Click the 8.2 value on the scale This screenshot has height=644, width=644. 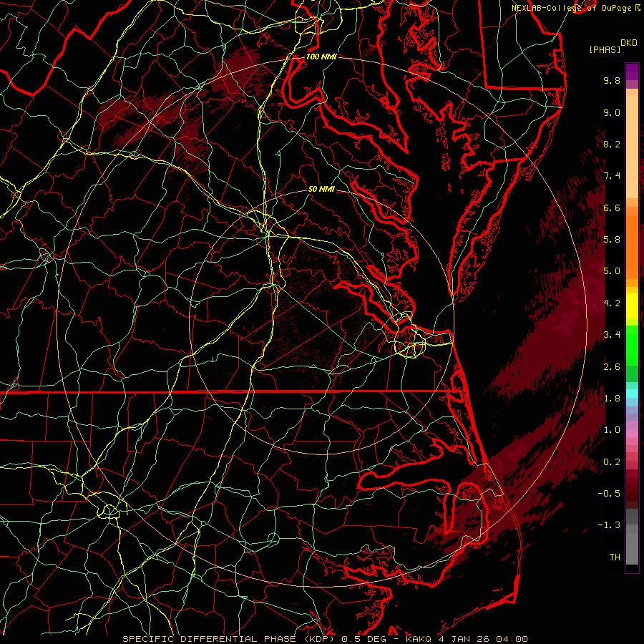coord(612,145)
